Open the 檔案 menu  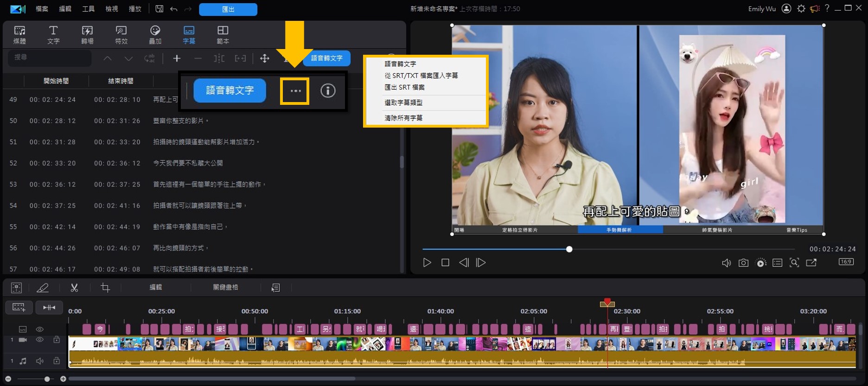click(42, 9)
